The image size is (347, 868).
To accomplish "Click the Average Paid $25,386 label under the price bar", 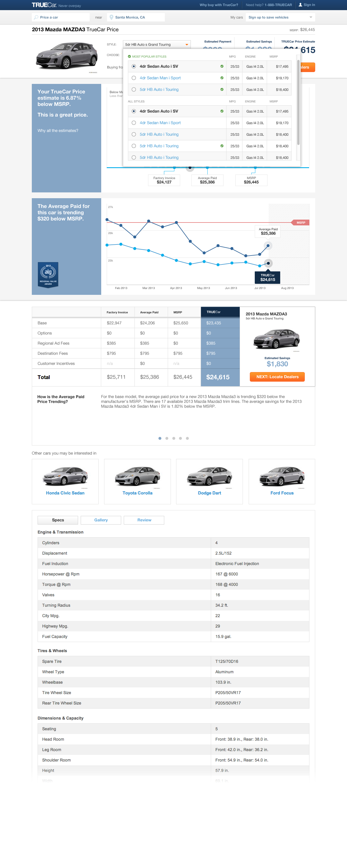I will pos(207,180).
